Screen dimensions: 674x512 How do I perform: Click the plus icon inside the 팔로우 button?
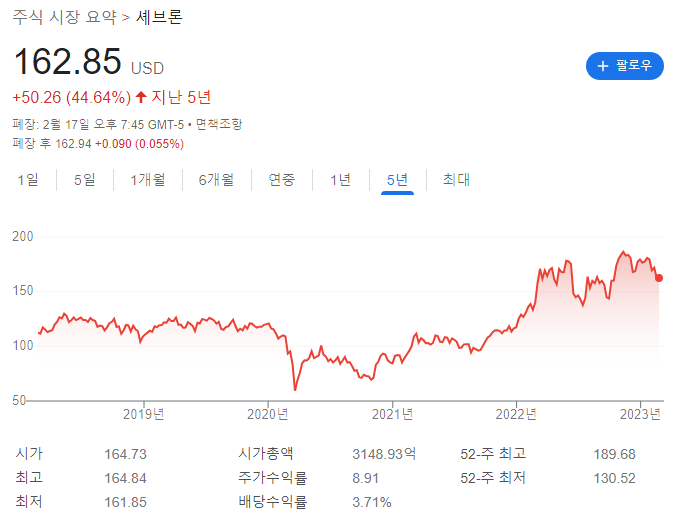603,66
